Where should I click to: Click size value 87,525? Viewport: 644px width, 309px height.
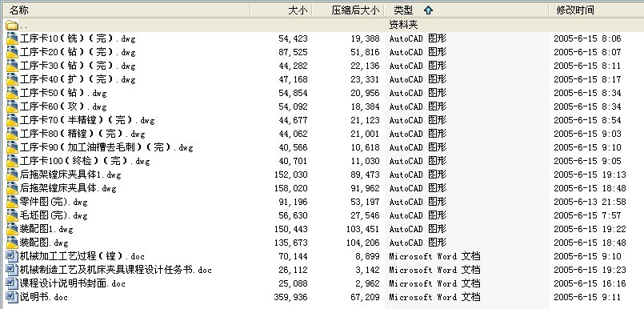294,53
